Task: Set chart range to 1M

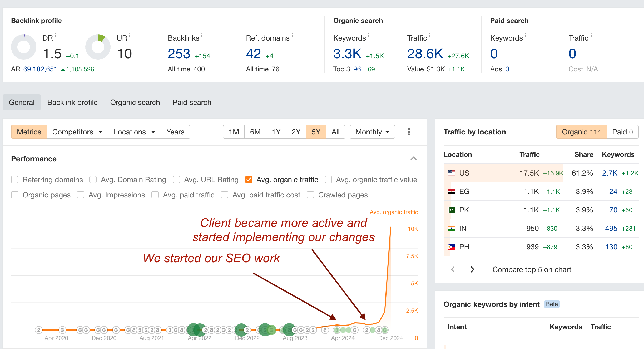Action: 234,132
